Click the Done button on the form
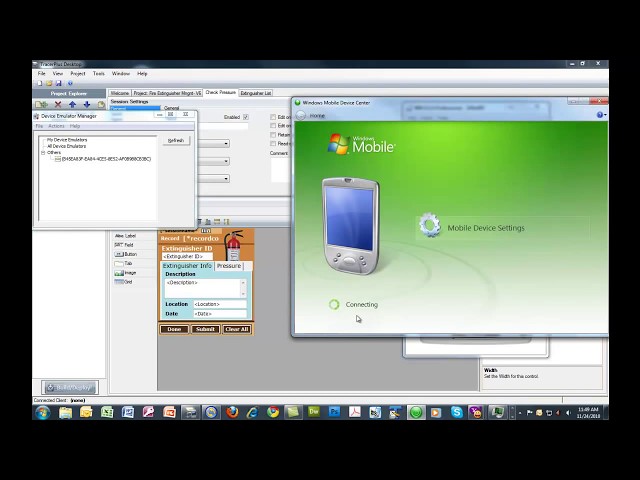 coord(174,329)
